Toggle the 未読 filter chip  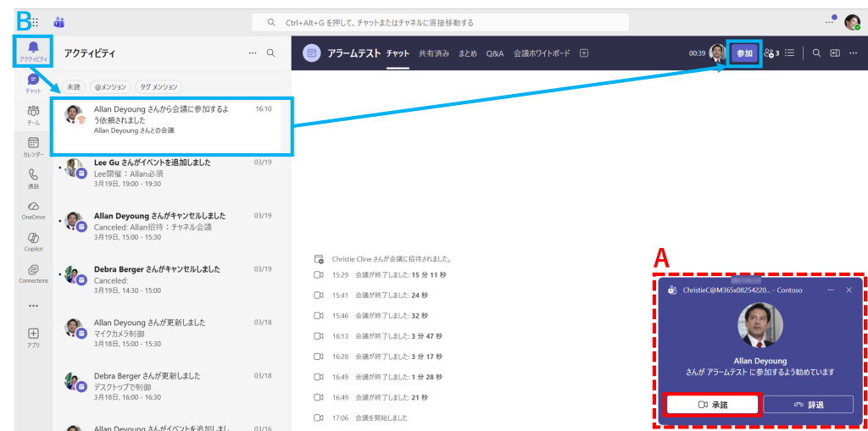[x=73, y=86]
